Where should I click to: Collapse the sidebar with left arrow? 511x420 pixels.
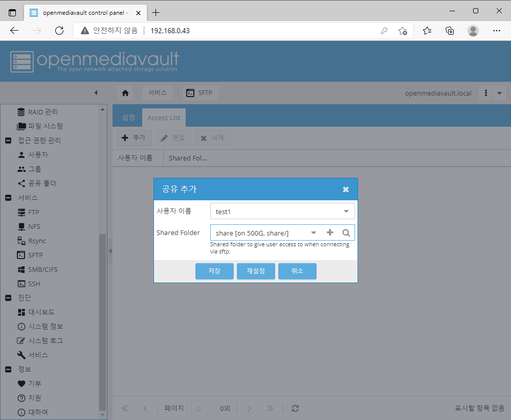[96, 93]
